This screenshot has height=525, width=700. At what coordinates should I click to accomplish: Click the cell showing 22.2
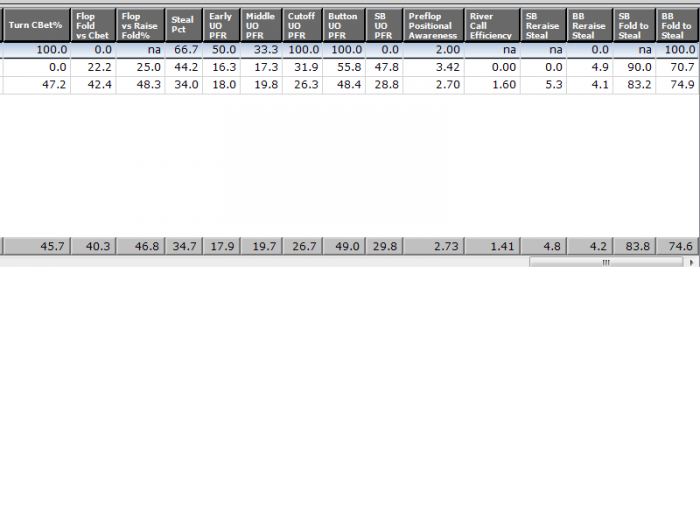coord(93,67)
